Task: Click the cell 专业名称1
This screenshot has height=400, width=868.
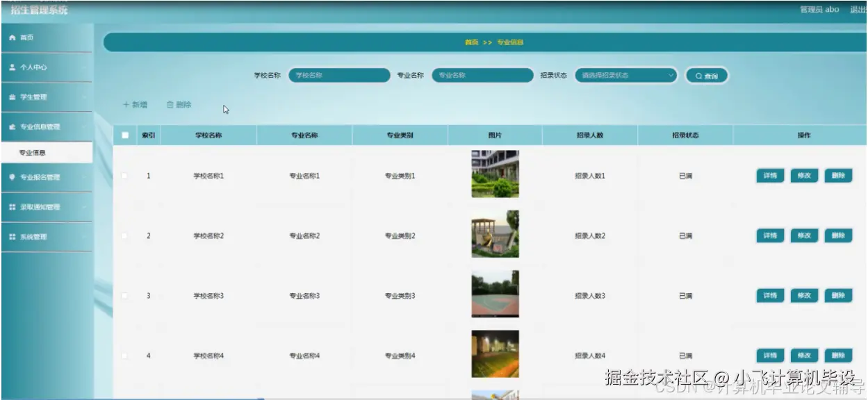Action: click(x=304, y=176)
